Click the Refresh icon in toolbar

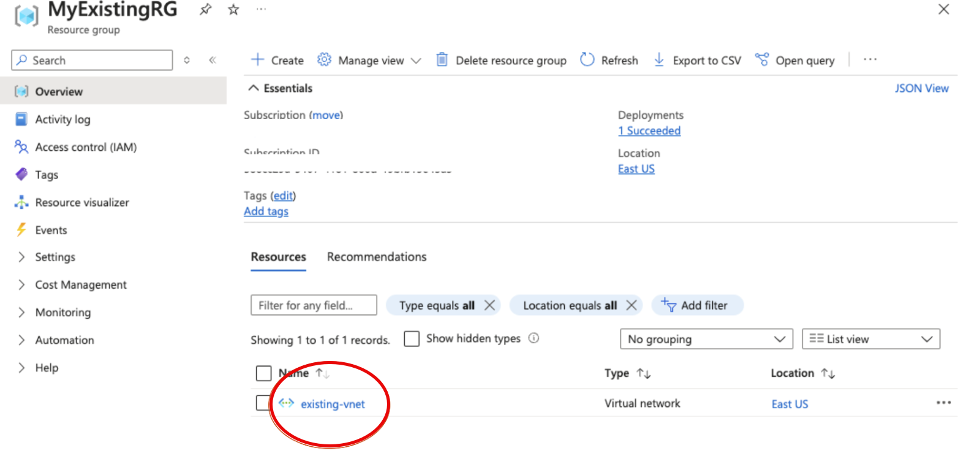point(587,59)
